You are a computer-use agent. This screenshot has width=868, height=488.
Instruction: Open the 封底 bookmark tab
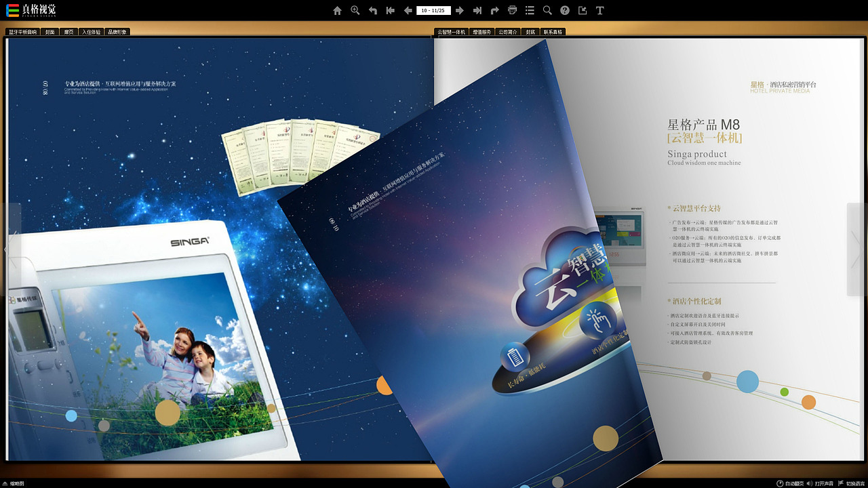coord(531,32)
